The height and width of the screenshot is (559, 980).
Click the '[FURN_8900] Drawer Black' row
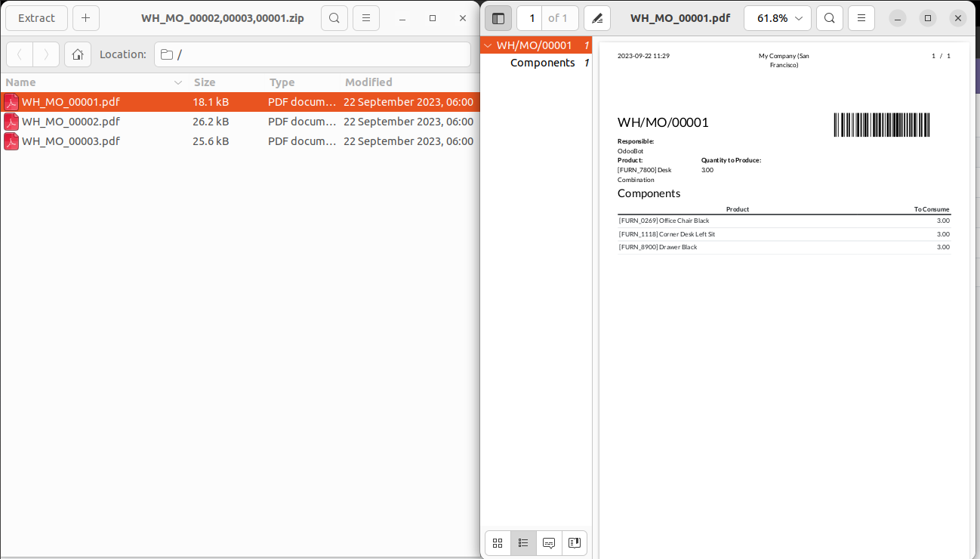click(784, 247)
